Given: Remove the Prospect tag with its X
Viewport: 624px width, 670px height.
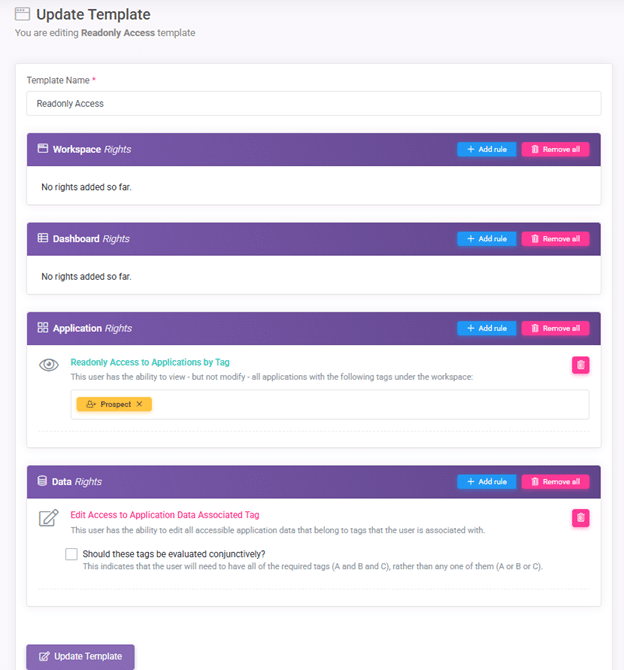Looking at the screenshot, I should [139, 404].
